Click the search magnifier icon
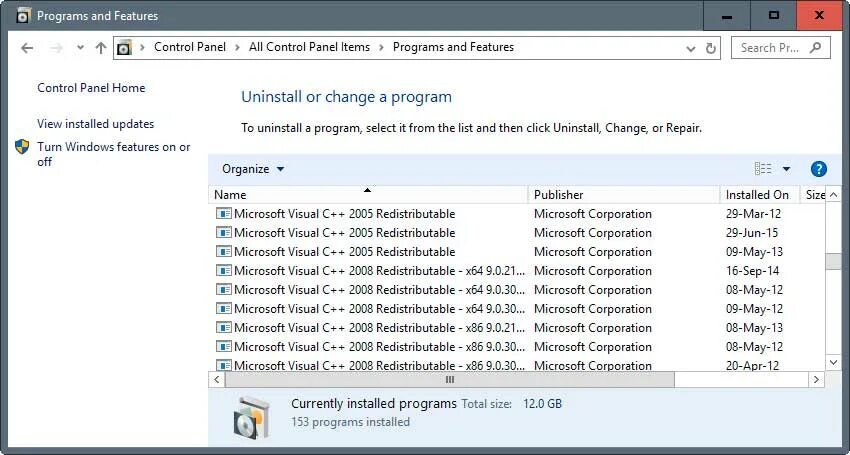 (816, 48)
